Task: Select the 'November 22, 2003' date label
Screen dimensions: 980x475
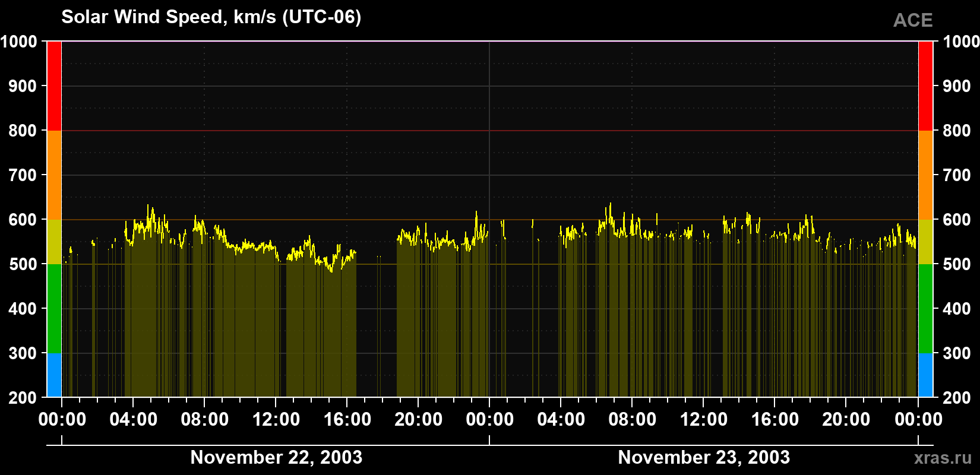Action: [276, 457]
